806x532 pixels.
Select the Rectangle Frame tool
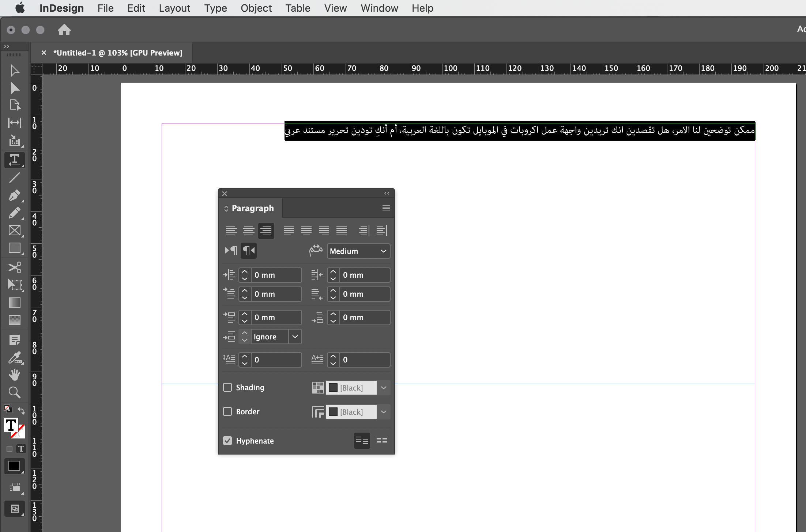click(x=14, y=231)
